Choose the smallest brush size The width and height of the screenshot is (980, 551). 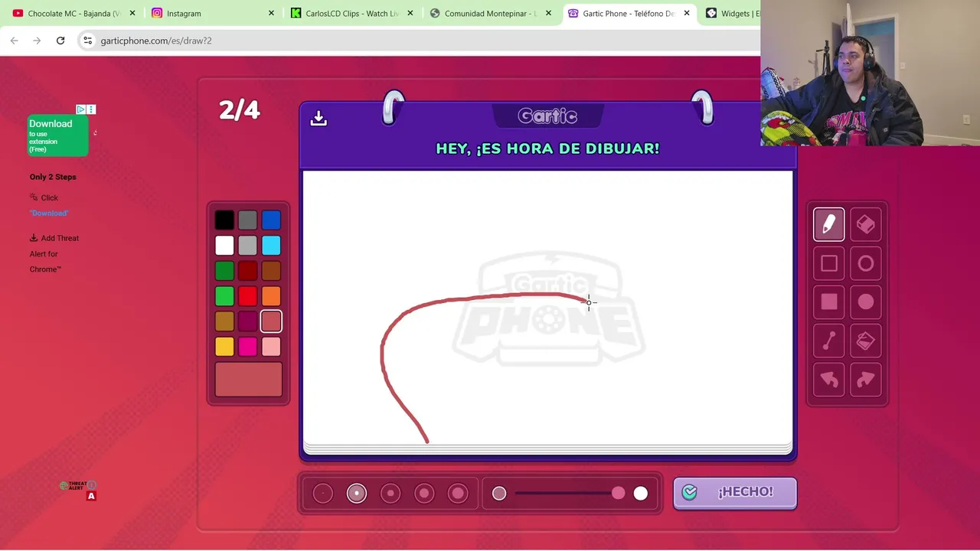tap(323, 494)
